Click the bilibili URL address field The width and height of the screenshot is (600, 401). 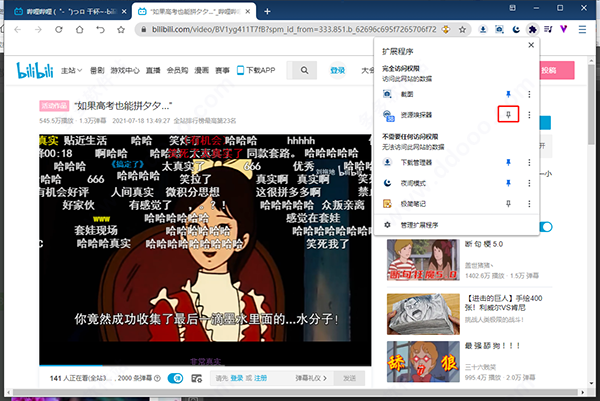coord(294,29)
